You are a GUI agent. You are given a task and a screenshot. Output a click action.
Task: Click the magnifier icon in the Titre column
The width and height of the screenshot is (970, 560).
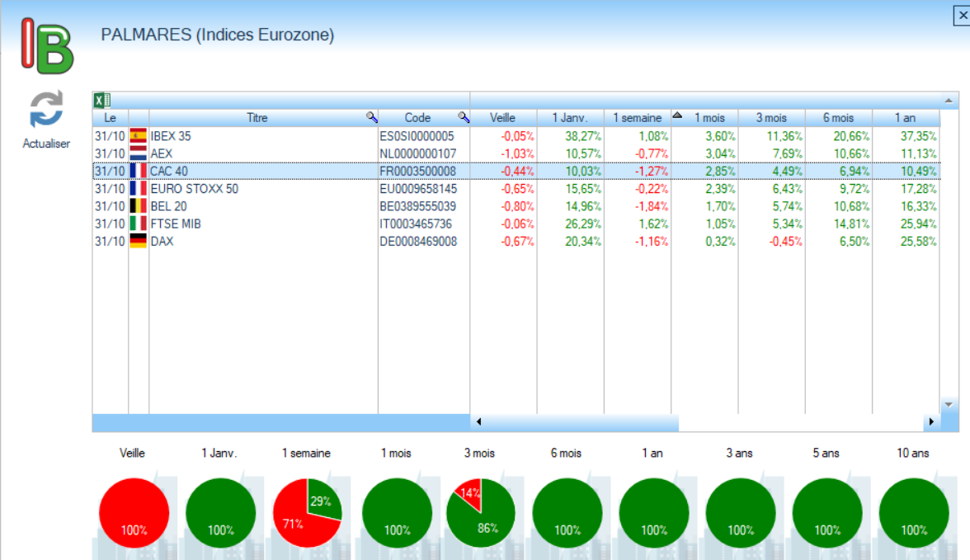click(371, 118)
